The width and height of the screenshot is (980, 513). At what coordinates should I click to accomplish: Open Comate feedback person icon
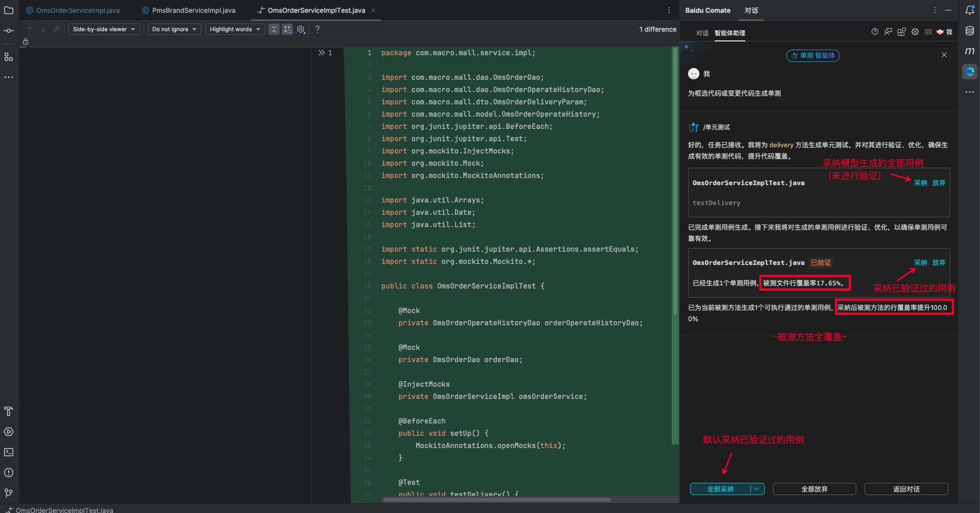click(x=888, y=32)
